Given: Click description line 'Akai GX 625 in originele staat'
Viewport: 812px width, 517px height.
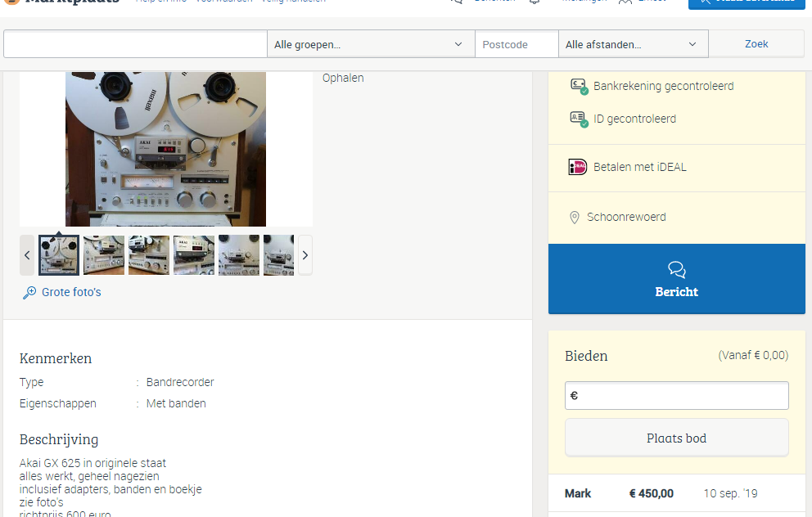Looking at the screenshot, I should pyautogui.click(x=92, y=463).
